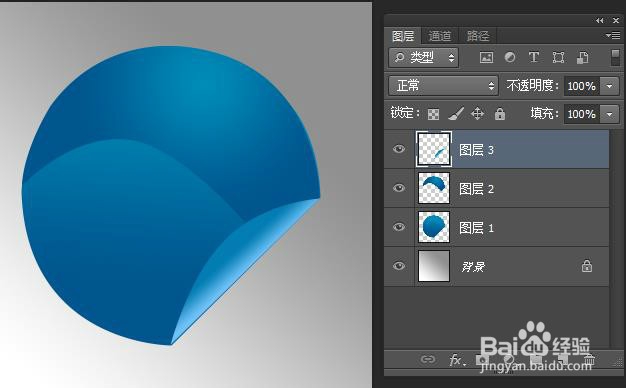Open the 类型 filter kind dropdown
This screenshot has width=626, height=388.
pos(424,58)
